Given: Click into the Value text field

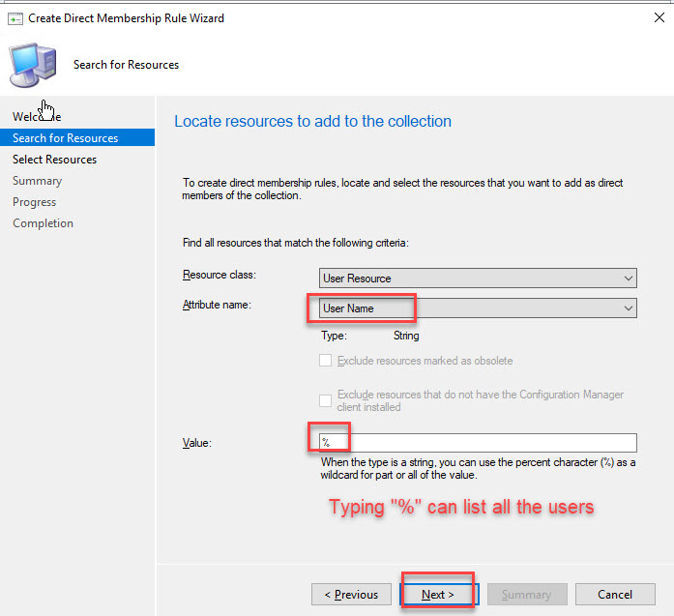Looking at the screenshot, I should coord(478,443).
